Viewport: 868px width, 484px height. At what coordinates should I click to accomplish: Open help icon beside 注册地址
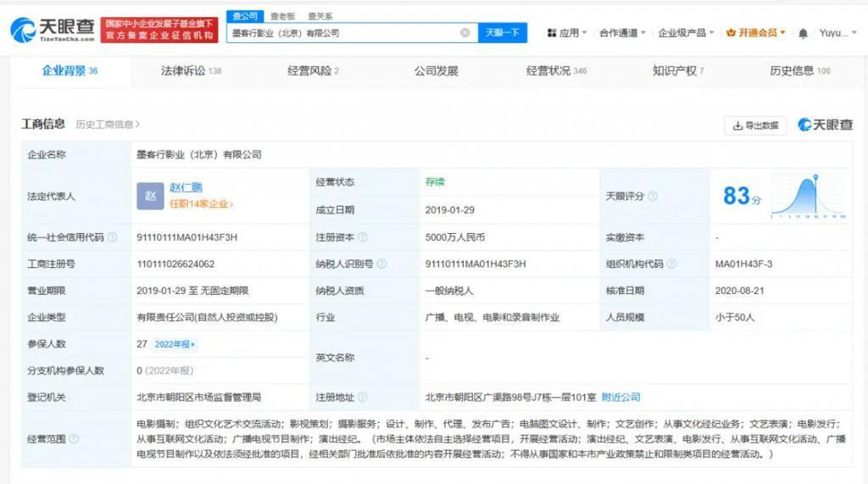coord(363,397)
